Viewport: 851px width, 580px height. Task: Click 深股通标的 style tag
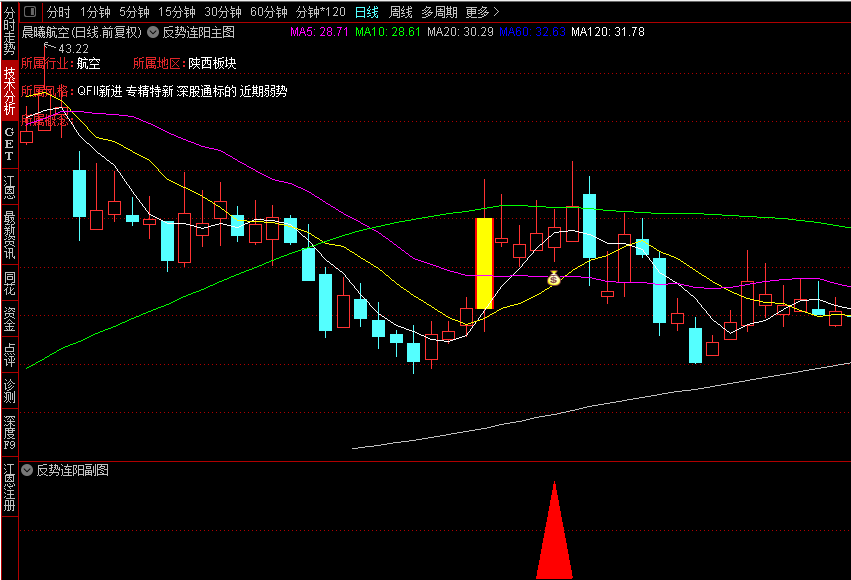click(206, 91)
